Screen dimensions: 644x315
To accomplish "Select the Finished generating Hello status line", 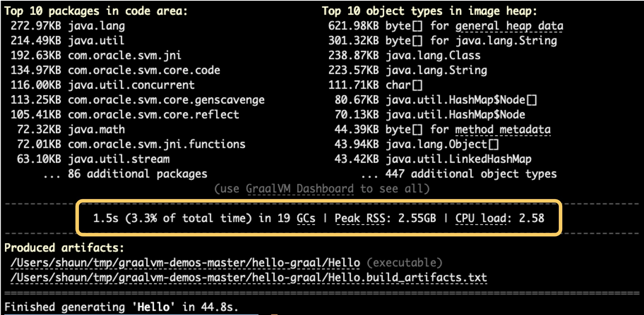I will pyautogui.click(x=121, y=307).
